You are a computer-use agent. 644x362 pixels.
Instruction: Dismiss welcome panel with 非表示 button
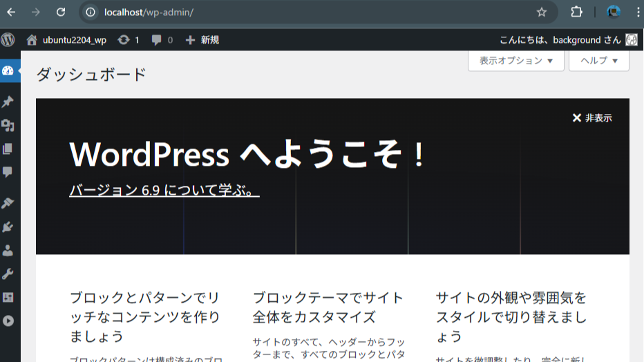tap(592, 118)
